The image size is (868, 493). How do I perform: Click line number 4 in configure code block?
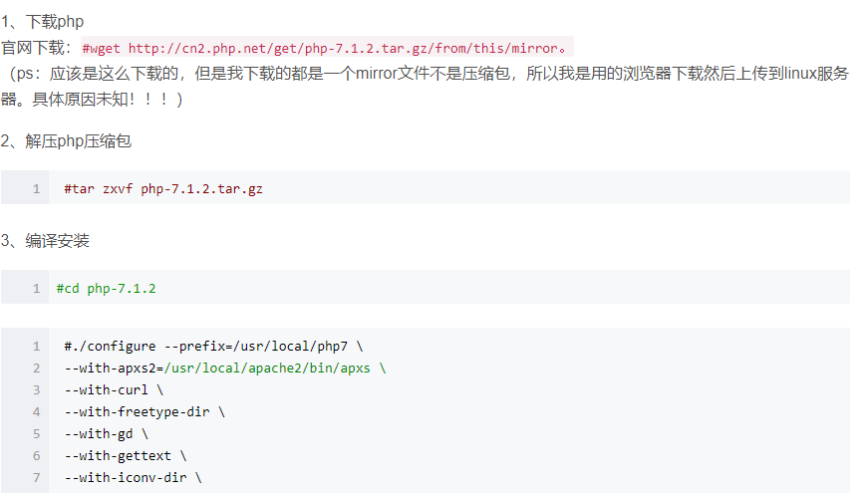37,412
